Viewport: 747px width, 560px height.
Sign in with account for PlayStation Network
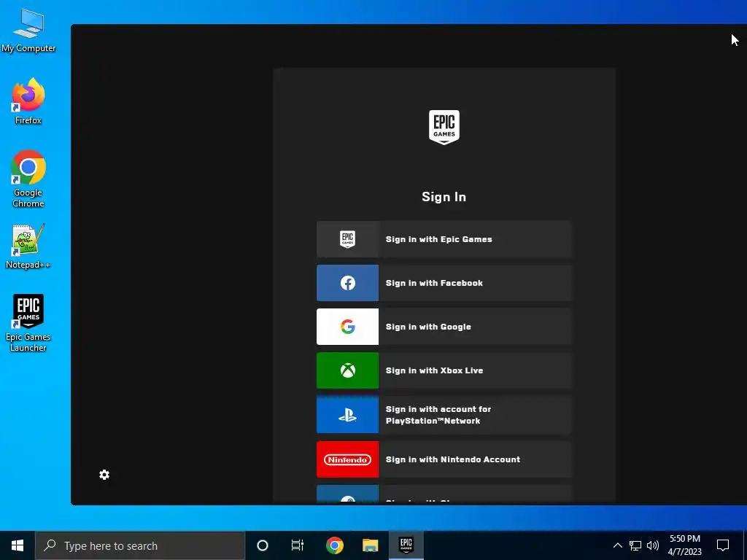444,415
